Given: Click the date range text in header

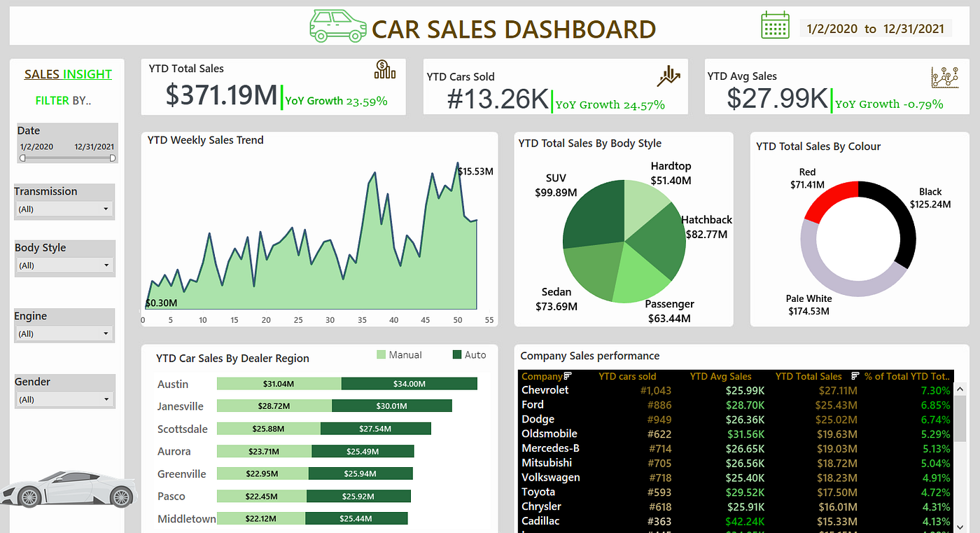Looking at the screenshot, I should [875, 29].
